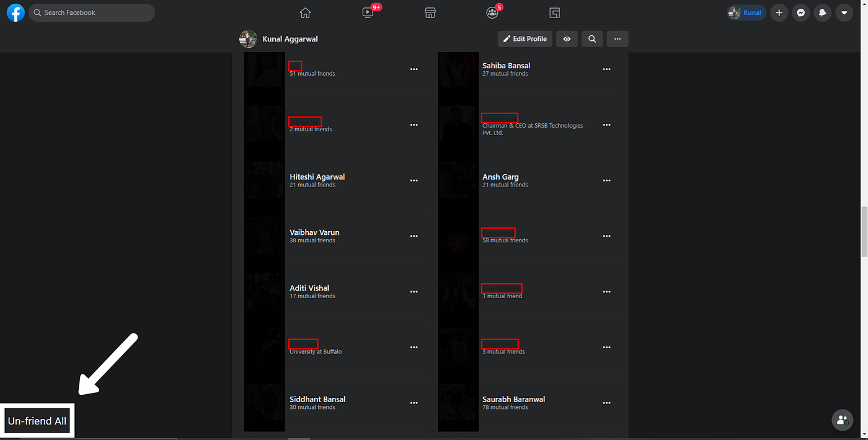868x440 pixels.
Task: Open Vaibhav Varun's profile
Action: (314, 232)
